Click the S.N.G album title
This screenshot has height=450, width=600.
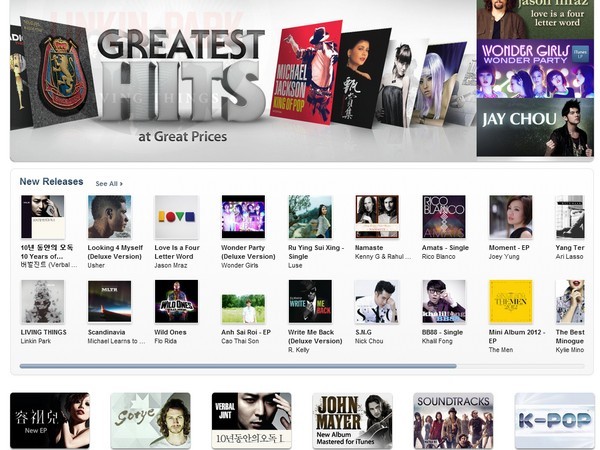pos(363,332)
